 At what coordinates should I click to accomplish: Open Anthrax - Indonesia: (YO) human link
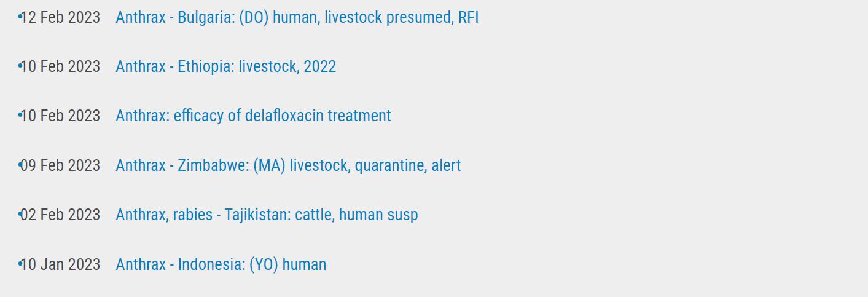click(x=221, y=264)
